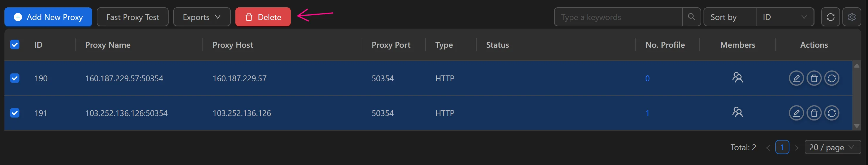Click the keywords search input field
Viewport: 868px width, 165px height.
pos(618,17)
